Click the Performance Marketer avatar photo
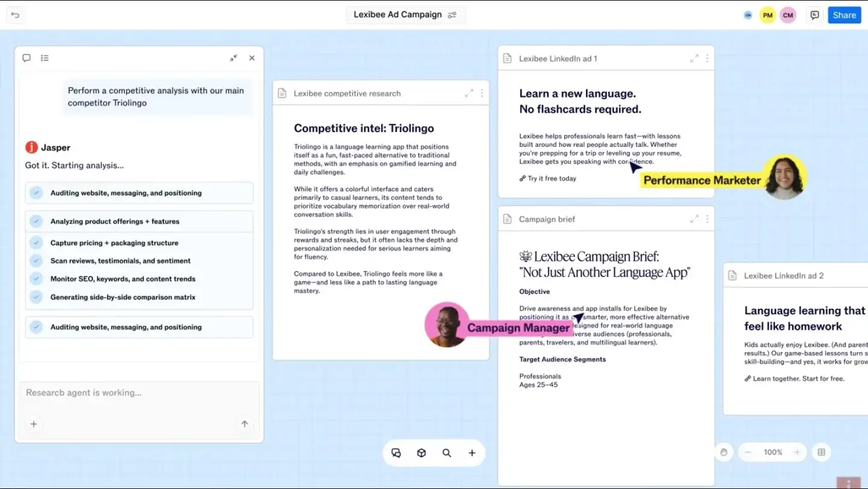 784,178
